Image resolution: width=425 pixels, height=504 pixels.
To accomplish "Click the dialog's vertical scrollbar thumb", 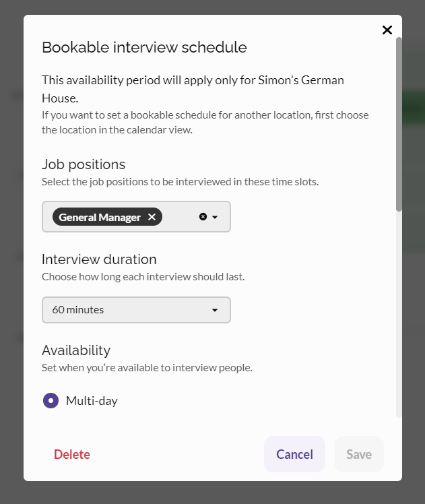I will coord(399,125).
